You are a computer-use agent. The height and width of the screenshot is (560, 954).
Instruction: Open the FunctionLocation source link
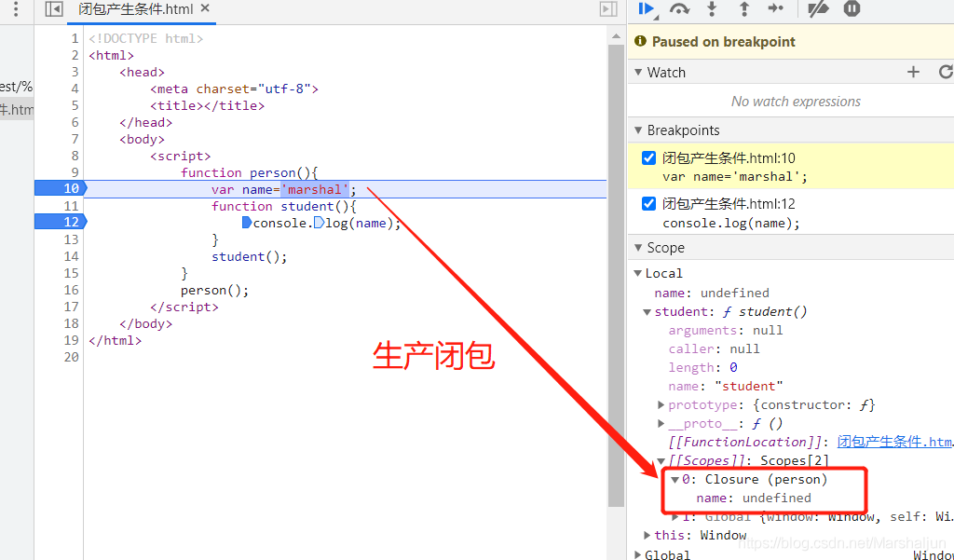pyautogui.click(x=895, y=442)
